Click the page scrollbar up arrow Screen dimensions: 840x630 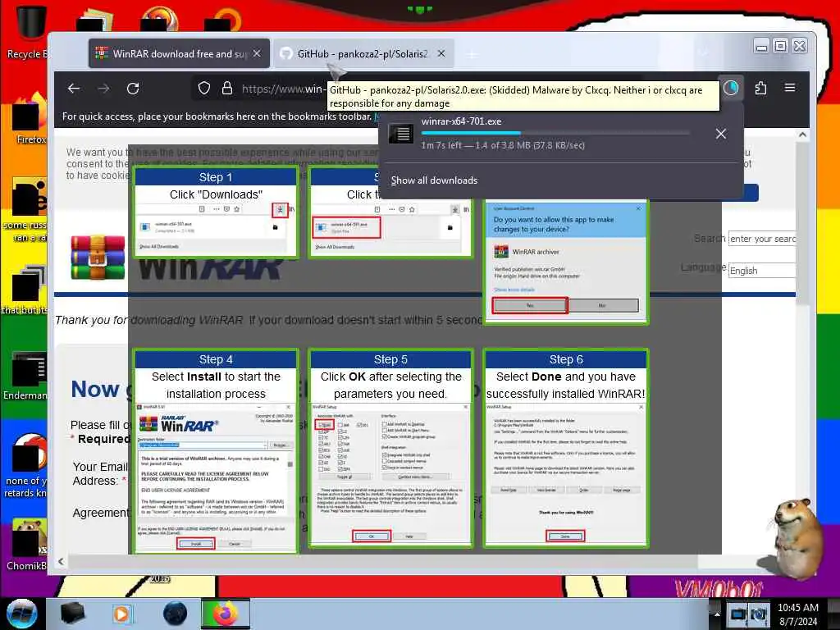click(x=802, y=135)
